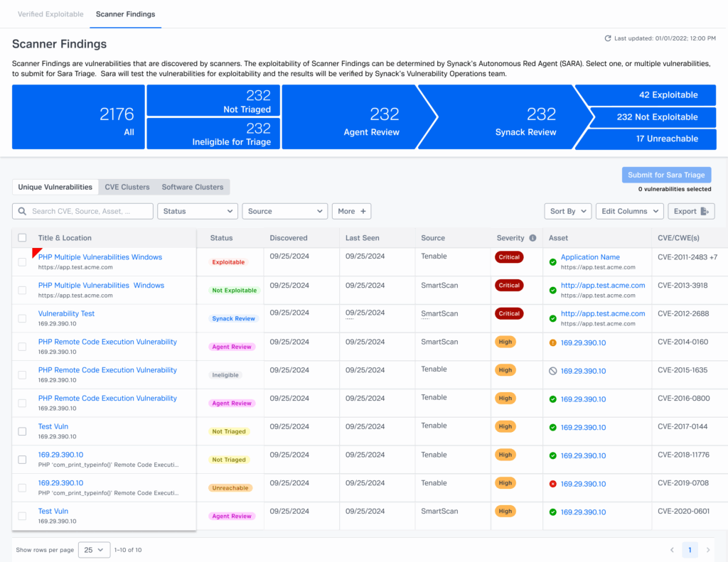Screen dimensions: 728x562
Task: Open the CVE Clusters tab
Action: point(127,187)
